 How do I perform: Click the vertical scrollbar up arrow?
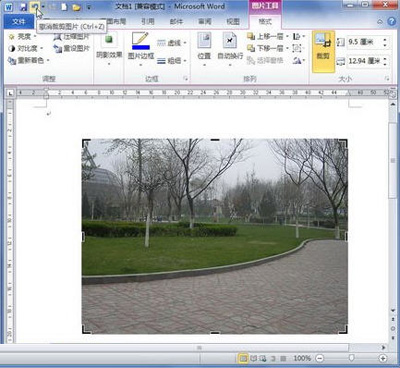[x=393, y=104]
